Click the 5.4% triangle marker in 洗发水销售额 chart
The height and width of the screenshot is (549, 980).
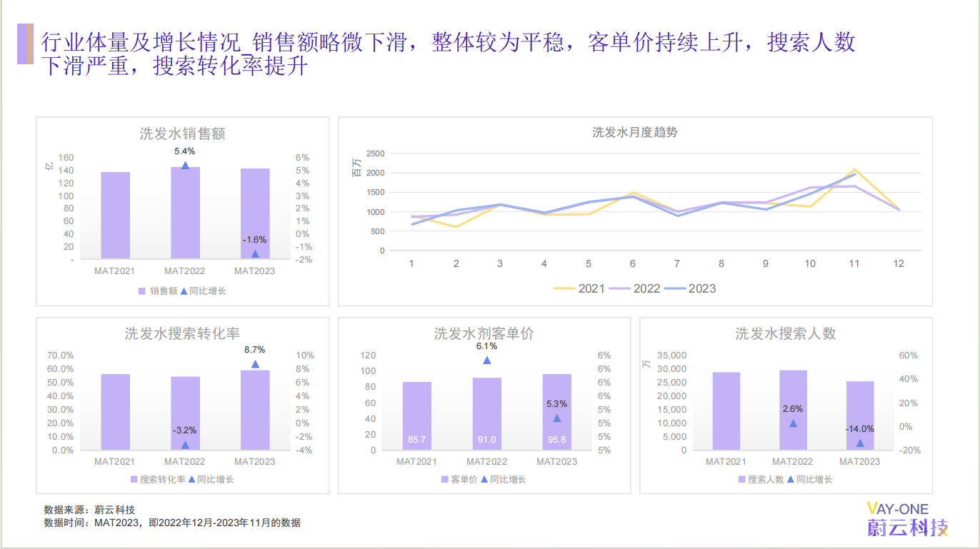click(185, 166)
